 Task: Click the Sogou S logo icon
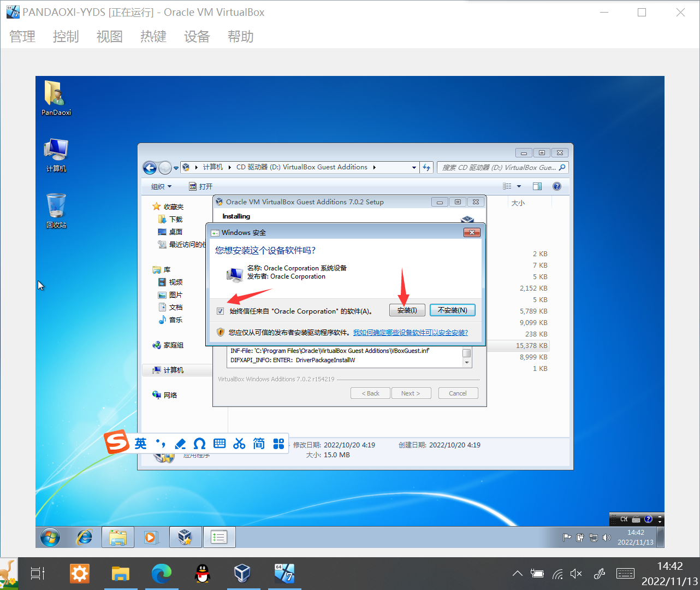(116, 442)
